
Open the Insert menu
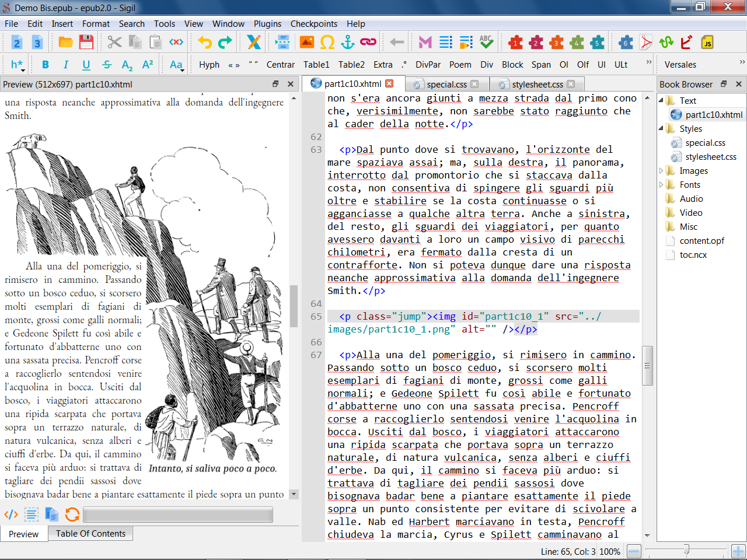pyautogui.click(x=62, y=24)
